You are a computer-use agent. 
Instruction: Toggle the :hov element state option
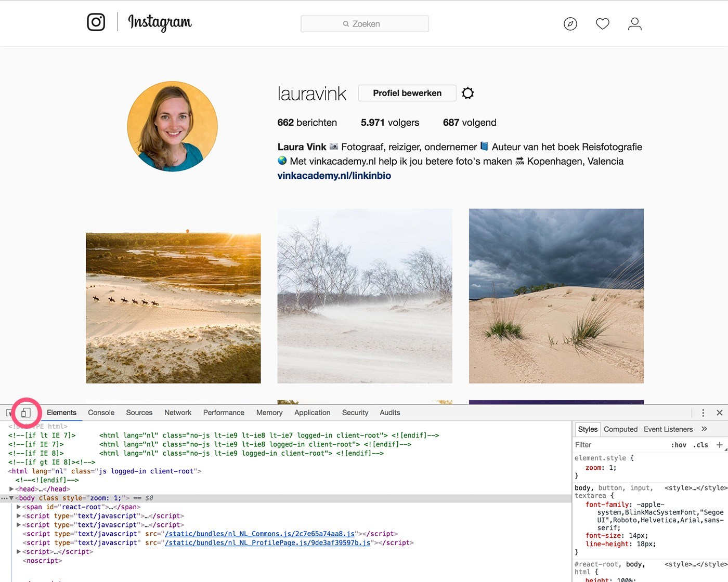point(679,445)
